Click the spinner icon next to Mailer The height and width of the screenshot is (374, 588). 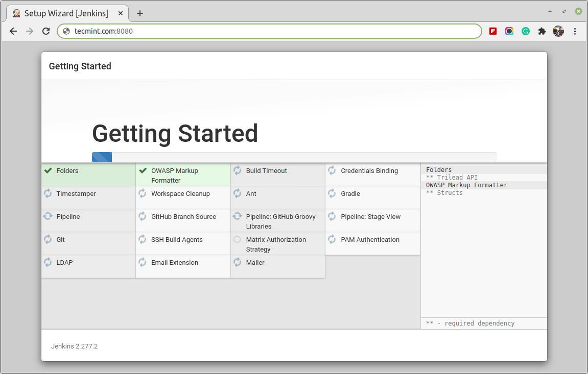point(238,262)
